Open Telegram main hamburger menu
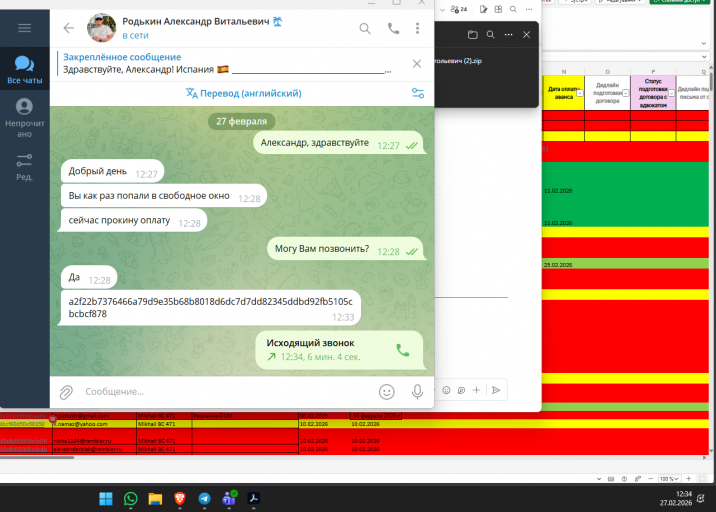This screenshot has width=716, height=512. click(25, 28)
